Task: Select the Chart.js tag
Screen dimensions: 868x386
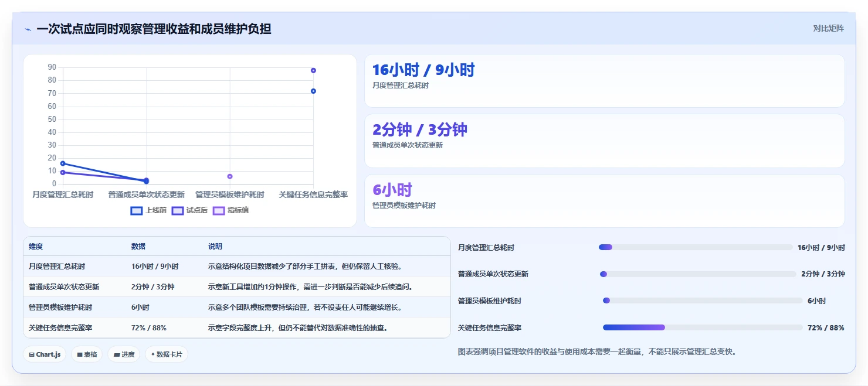Action: click(45, 354)
